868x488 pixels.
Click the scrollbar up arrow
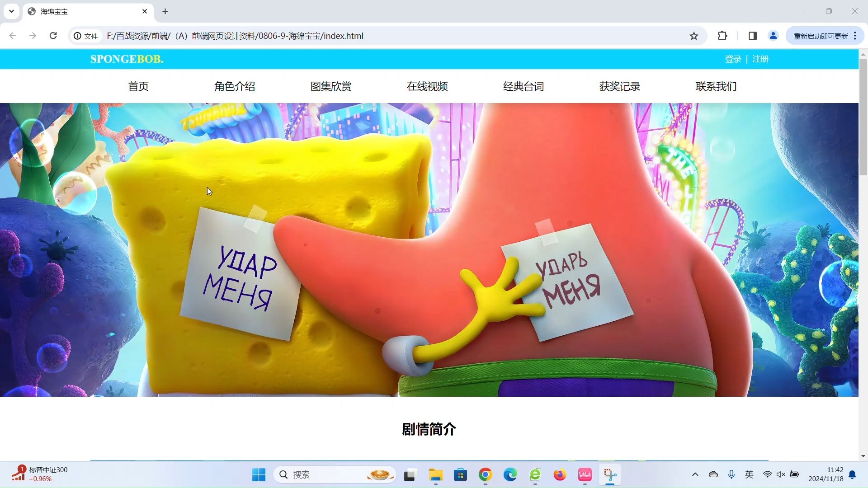point(863,54)
